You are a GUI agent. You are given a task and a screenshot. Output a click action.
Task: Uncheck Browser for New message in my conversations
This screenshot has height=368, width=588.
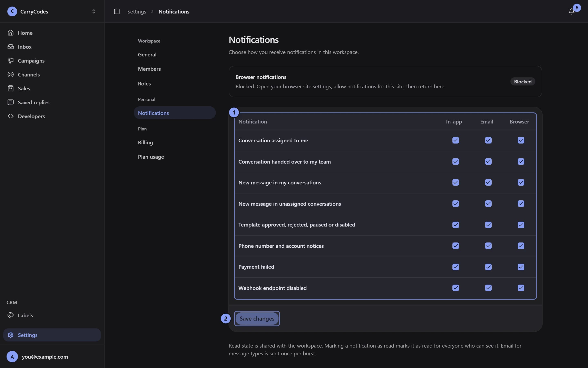coord(521,182)
